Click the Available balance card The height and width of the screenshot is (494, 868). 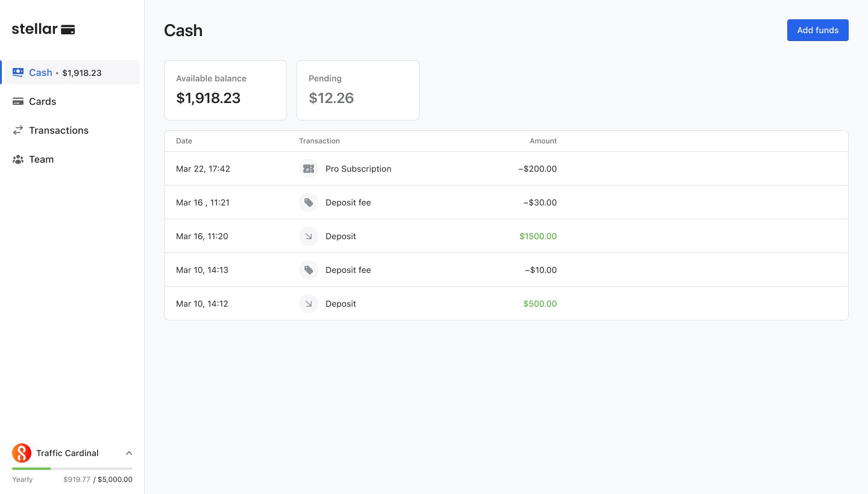click(x=225, y=90)
